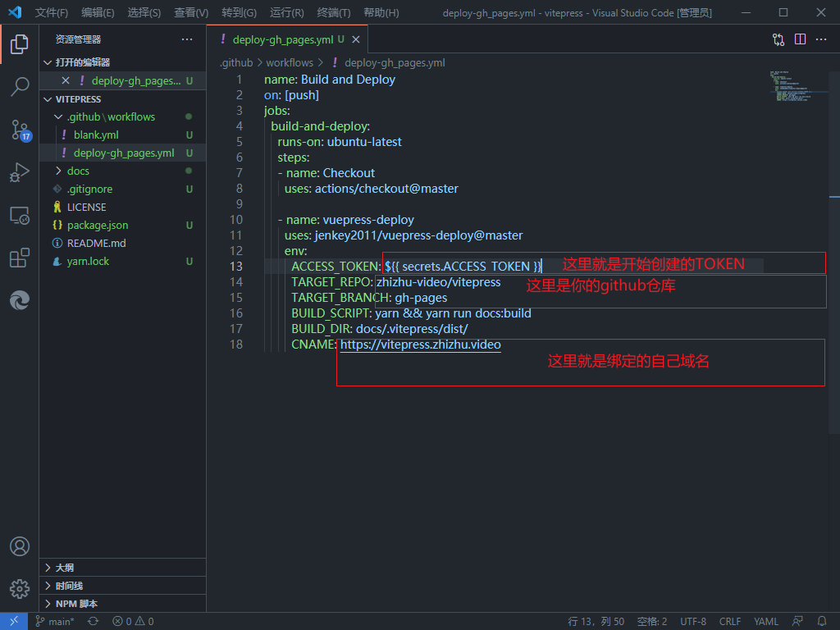Click workflows in the breadcrumb path
The width and height of the screenshot is (840, 630).
pos(290,62)
